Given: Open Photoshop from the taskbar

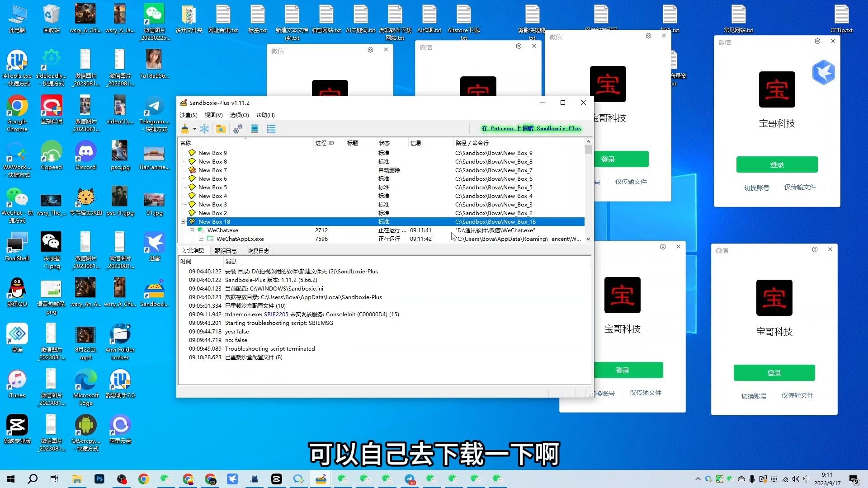Looking at the screenshot, I should click(99, 479).
